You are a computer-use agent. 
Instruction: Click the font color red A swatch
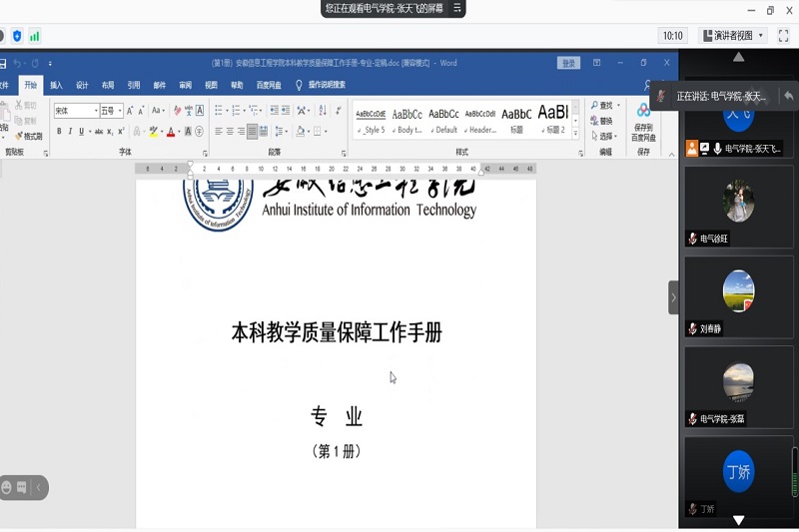[171, 132]
